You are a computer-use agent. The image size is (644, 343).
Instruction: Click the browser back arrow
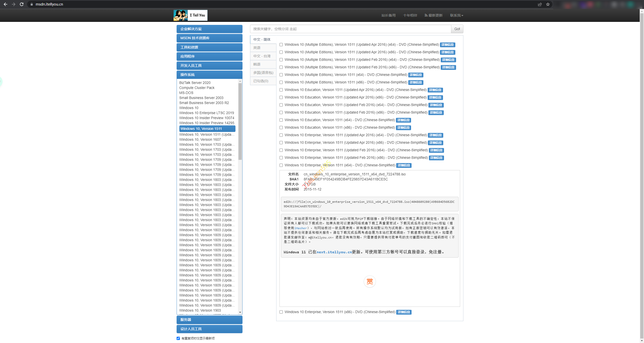[6, 4]
